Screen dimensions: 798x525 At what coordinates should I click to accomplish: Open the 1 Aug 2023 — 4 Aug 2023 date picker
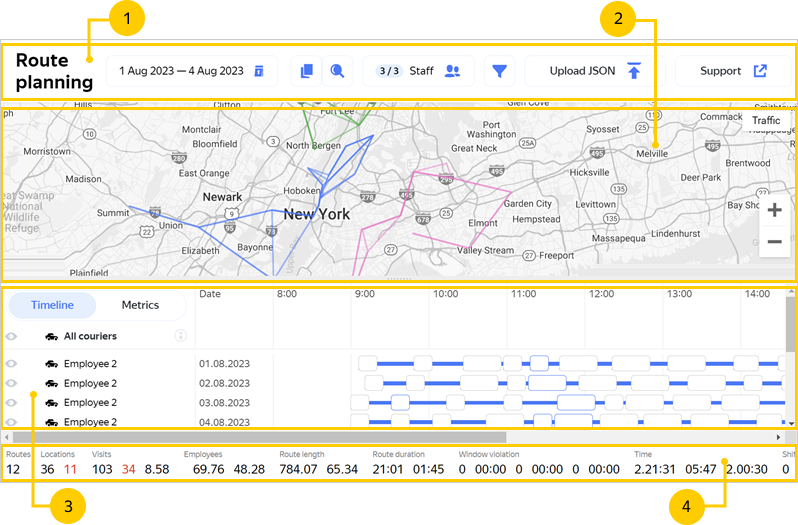pyautogui.click(x=180, y=71)
